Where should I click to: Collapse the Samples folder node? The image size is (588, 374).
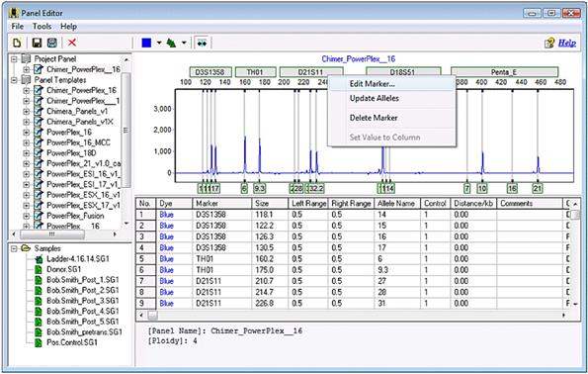tap(14, 248)
